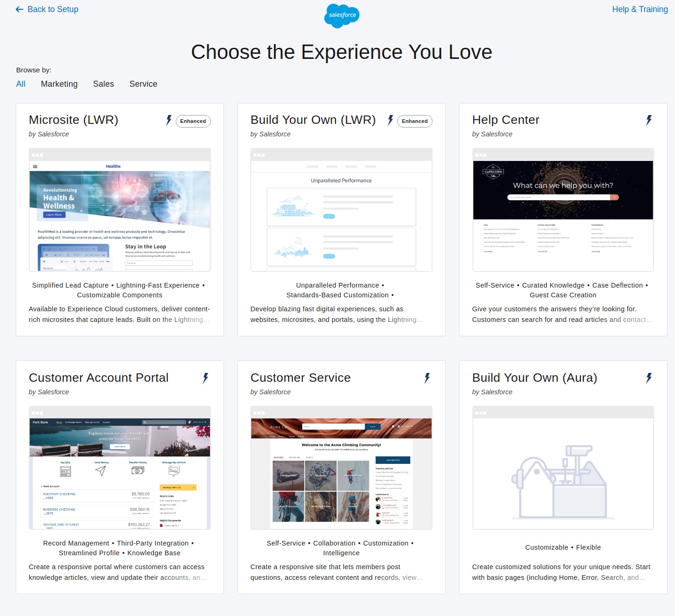This screenshot has width=675, height=616.
Task: Click the Customer Account Portal preview image
Action: point(120,468)
